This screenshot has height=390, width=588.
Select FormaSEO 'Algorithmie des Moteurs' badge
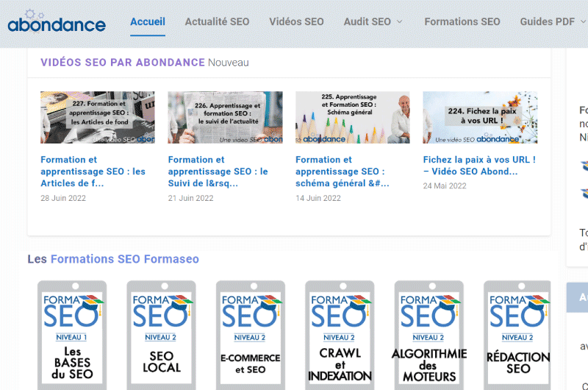[429, 336]
